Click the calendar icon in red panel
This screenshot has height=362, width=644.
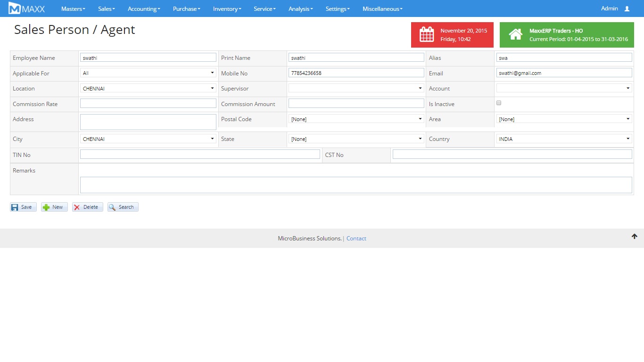tap(427, 34)
